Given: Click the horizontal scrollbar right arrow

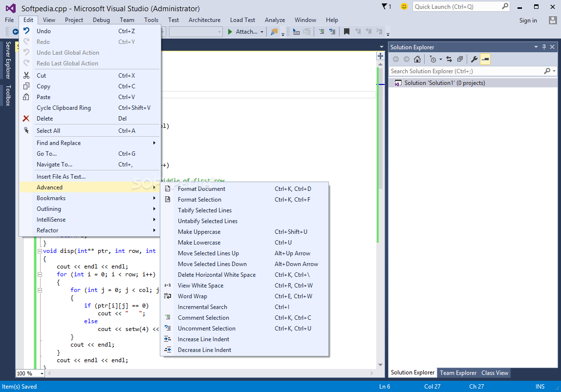Looking at the screenshot, I should coord(372,373).
